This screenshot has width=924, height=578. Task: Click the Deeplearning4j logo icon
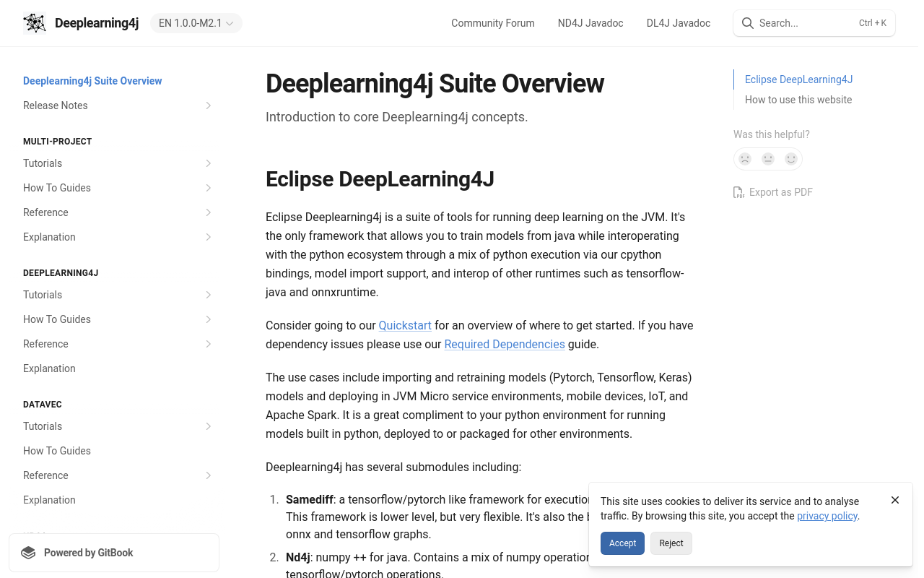(35, 23)
